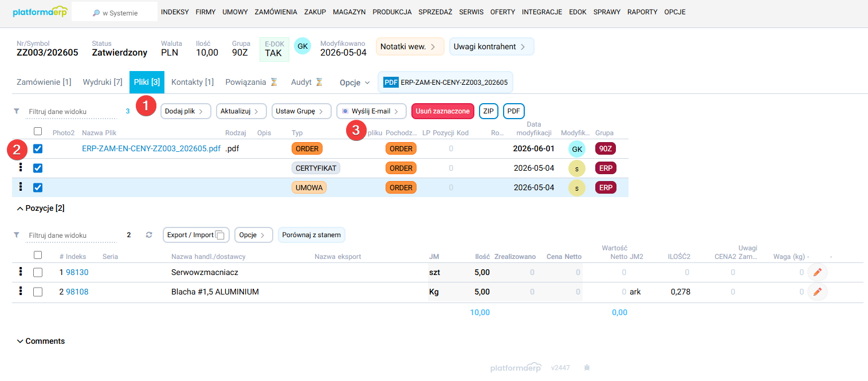Click the files filter funnel icon
The width and height of the screenshot is (868, 381).
tap(17, 111)
